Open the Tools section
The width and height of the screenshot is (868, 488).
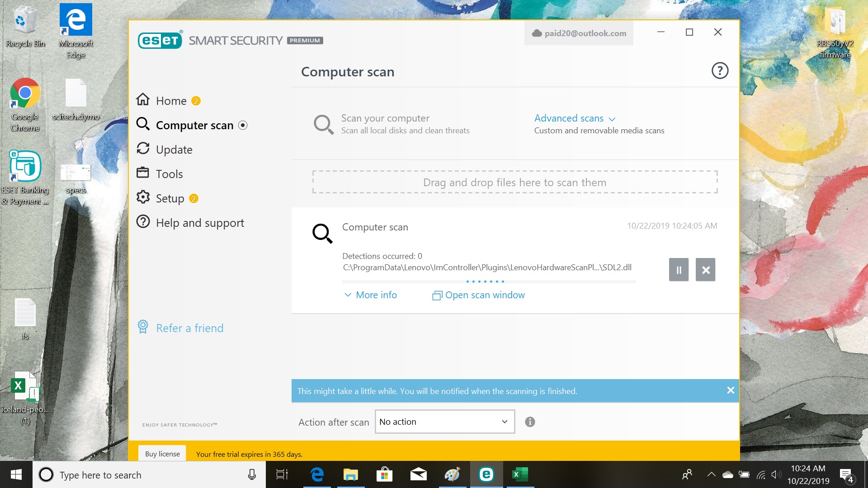click(160, 174)
